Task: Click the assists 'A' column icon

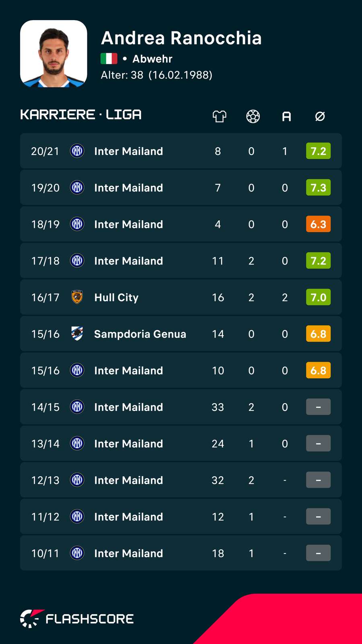Action: click(x=286, y=116)
